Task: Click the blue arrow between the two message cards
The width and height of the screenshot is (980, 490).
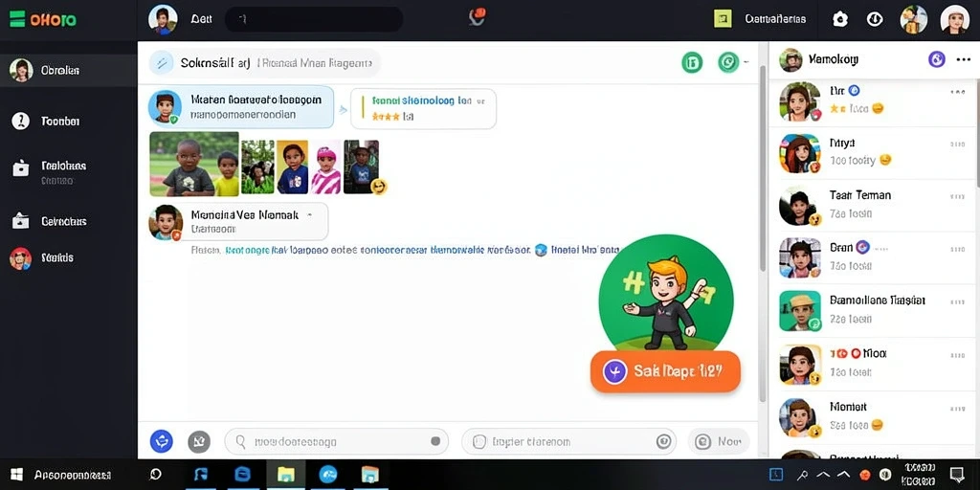Action: click(343, 109)
